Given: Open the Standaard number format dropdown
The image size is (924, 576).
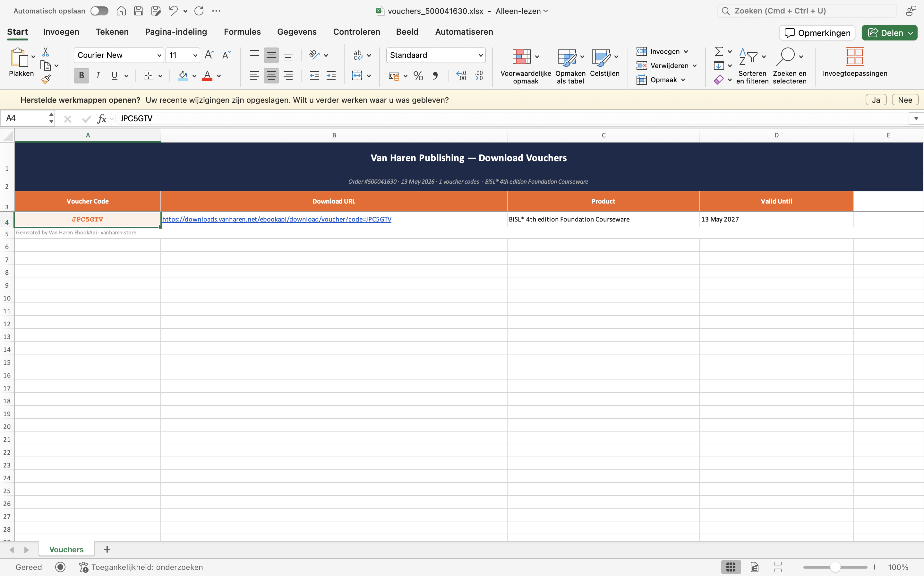Looking at the screenshot, I should coord(481,56).
